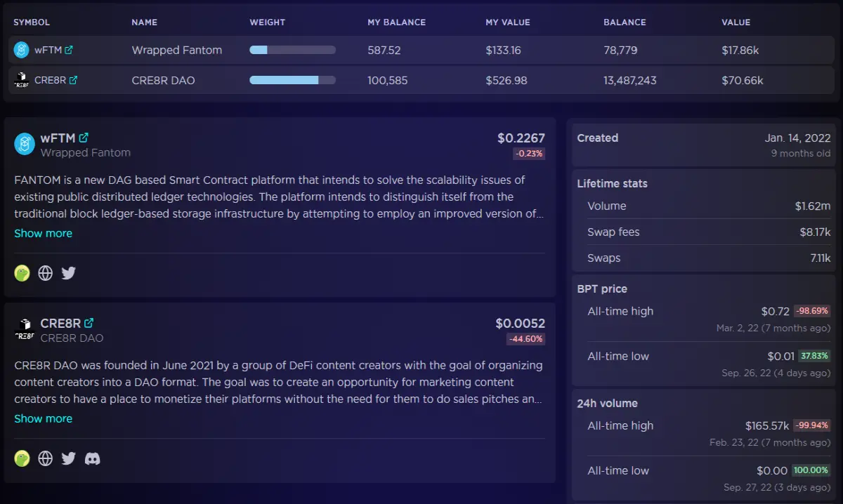
Task: Click Swaps count 7.11k
Action: point(821,258)
